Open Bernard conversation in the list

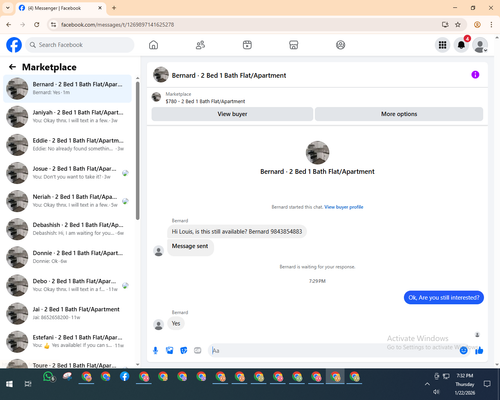(x=67, y=88)
